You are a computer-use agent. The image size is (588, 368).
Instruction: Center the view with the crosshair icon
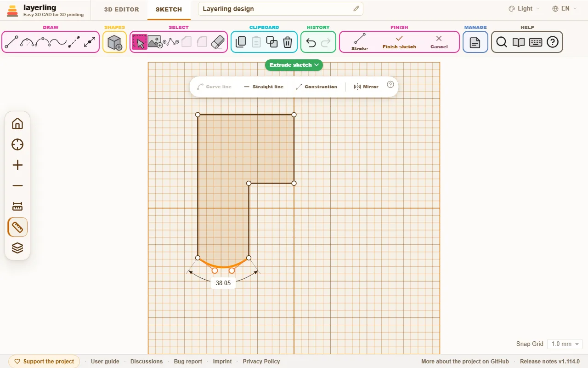coord(17,144)
